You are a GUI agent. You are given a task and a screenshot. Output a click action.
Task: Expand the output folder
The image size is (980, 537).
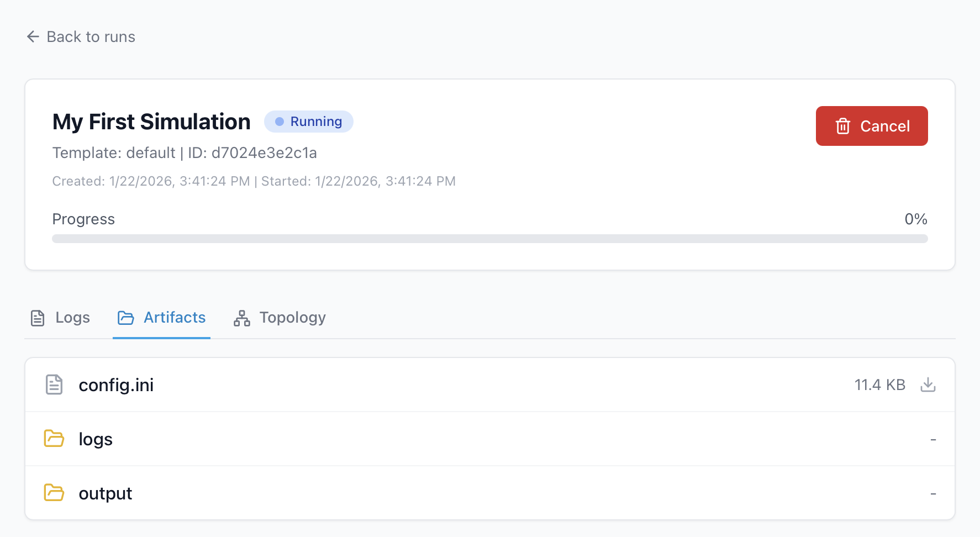point(106,493)
